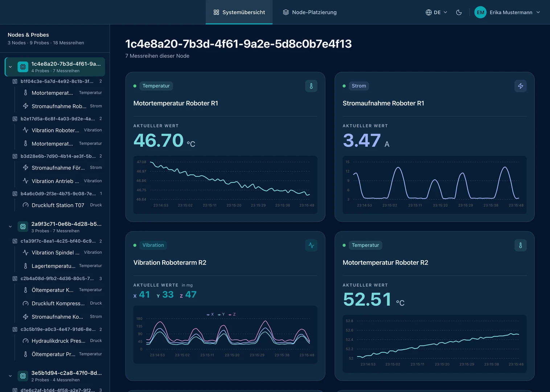The width and height of the screenshot is (550, 392).
Task: Open Öltemperatur K... series in sidebar
Action: point(62,290)
